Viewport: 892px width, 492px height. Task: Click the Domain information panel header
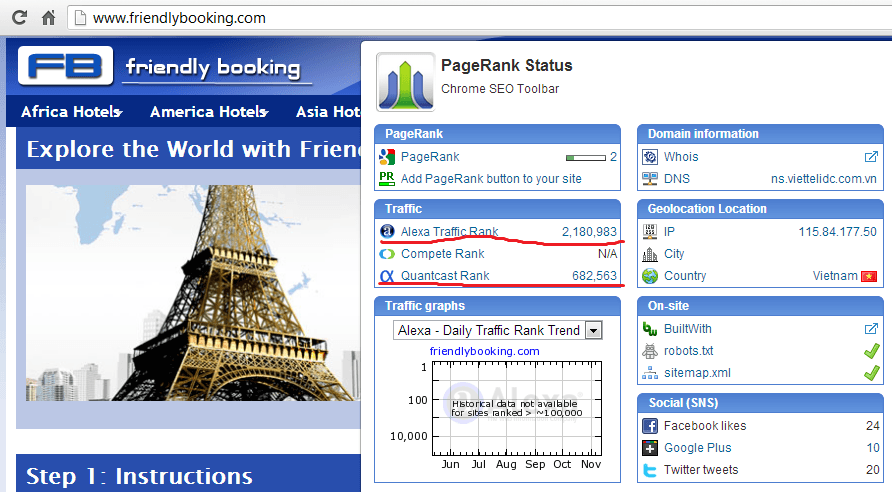760,134
